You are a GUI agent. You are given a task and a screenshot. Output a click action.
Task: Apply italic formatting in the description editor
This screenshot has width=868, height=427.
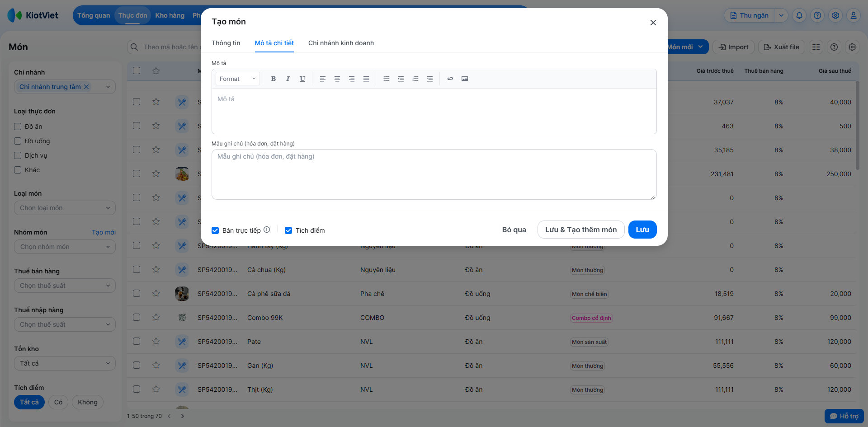[288, 79]
